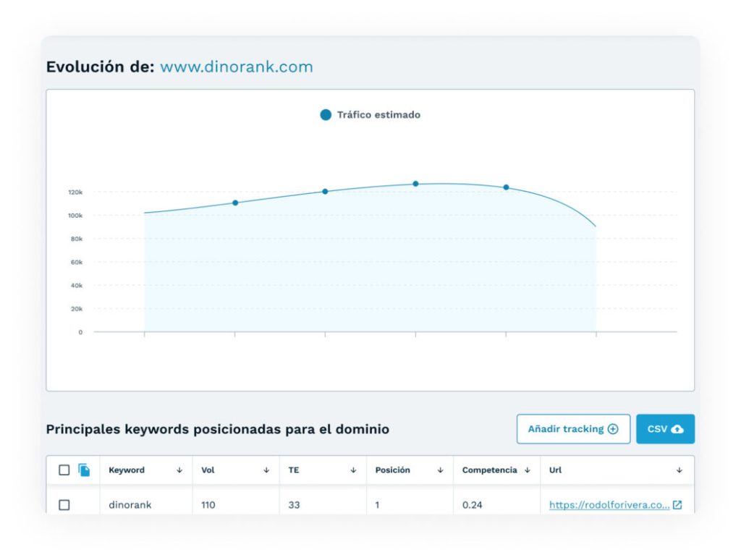The width and height of the screenshot is (741, 560).
Task: Click the Keyword column sort arrow
Action: [179, 470]
